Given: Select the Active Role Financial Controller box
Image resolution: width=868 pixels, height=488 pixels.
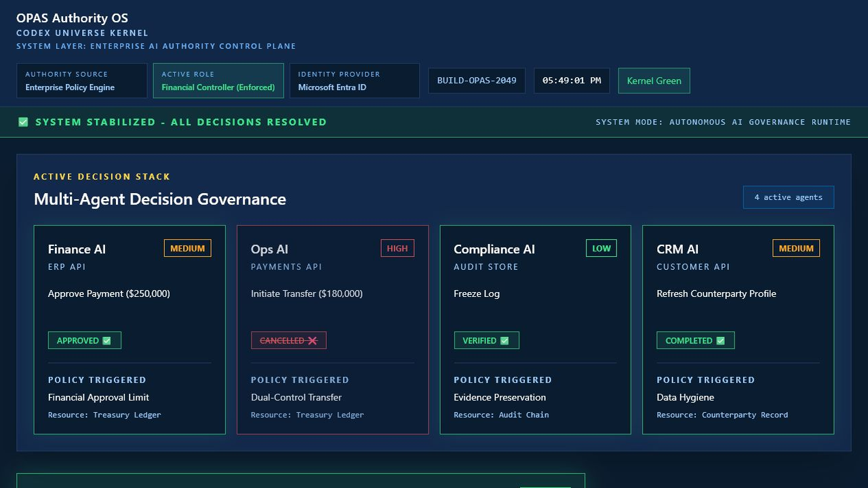Looking at the screenshot, I should [x=218, y=81].
